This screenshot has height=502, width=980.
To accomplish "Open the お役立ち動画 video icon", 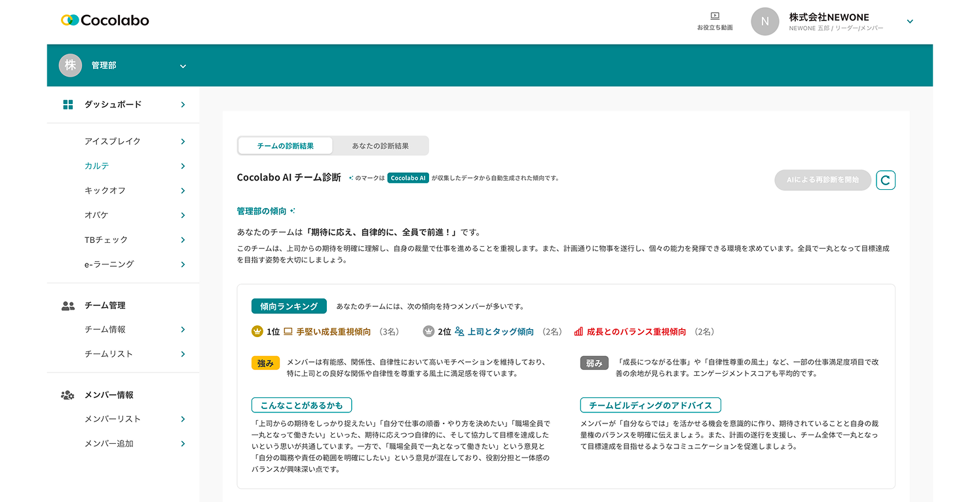I will pyautogui.click(x=715, y=16).
